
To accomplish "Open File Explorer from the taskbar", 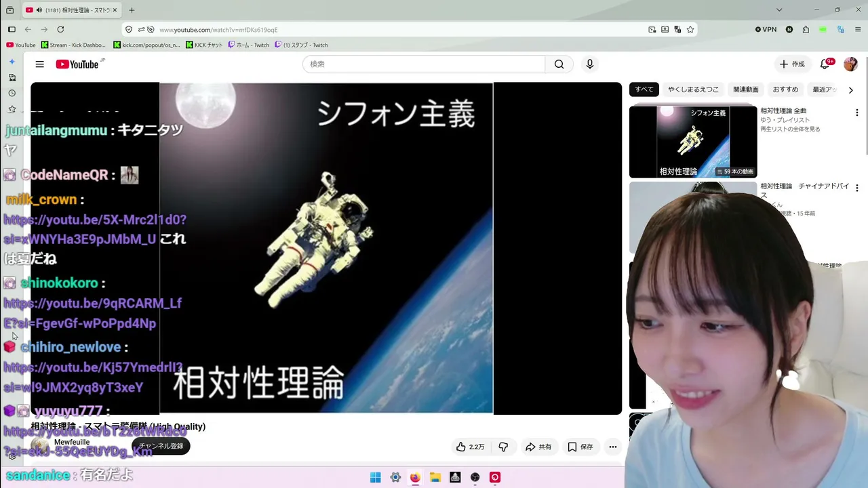I will [435, 477].
